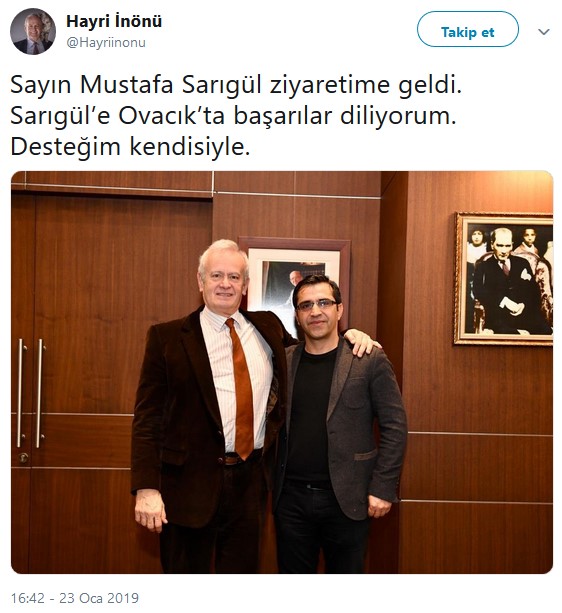Open the "Hayri İnönü" display name link
Screen dimensions: 562x613
pos(114,21)
